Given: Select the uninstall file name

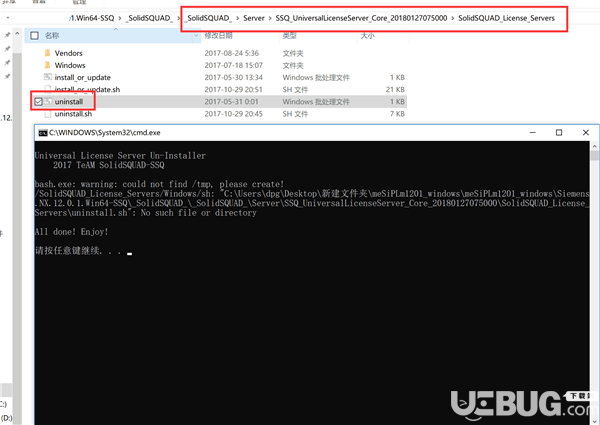Looking at the screenshot, I should (69, 102).
